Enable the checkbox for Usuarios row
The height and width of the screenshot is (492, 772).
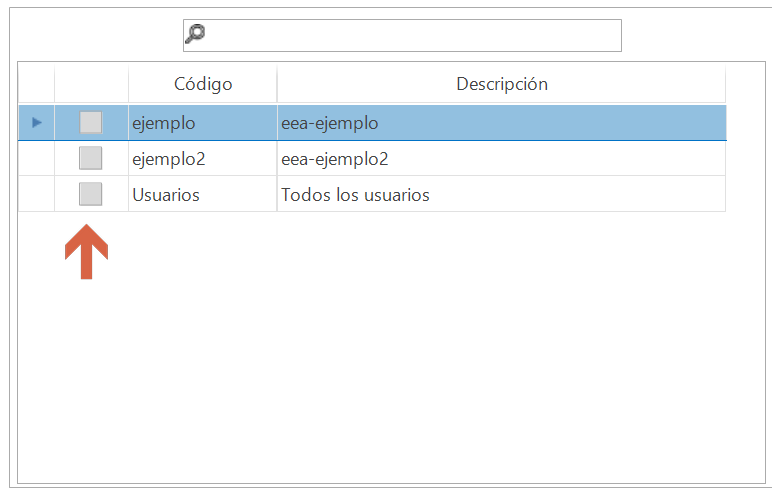click(x=91, y=194)
